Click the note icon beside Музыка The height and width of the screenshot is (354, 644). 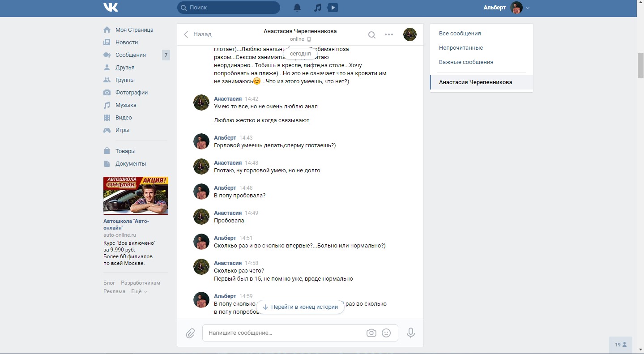107,105
